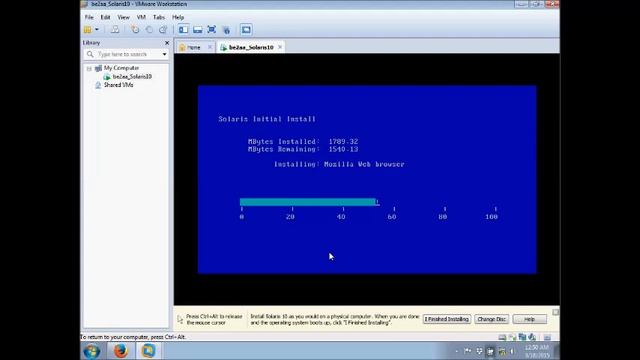
Task: Toggle the thumbnail bar view icon
Action: tap(198, 29)
